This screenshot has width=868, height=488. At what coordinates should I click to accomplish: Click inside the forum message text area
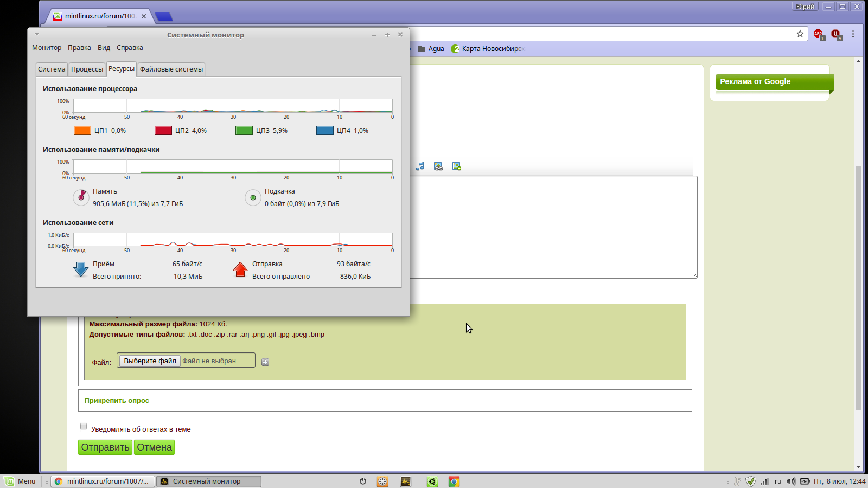pyautogui.click(x=553, y=228)
